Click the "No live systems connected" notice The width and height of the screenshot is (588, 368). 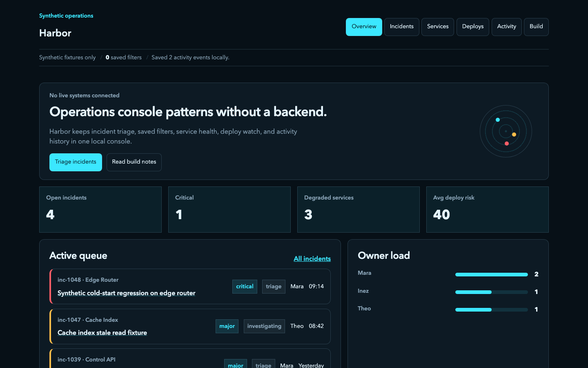(85, 96)
